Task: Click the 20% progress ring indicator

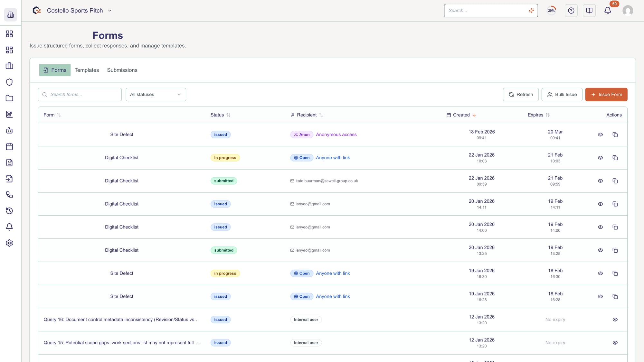Action: [x=551, y=10]
